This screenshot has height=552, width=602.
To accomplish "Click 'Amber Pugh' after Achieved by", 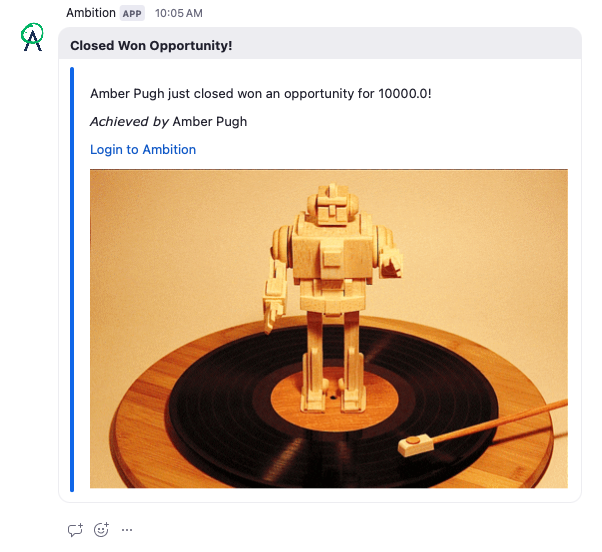I will click(210, 122).
